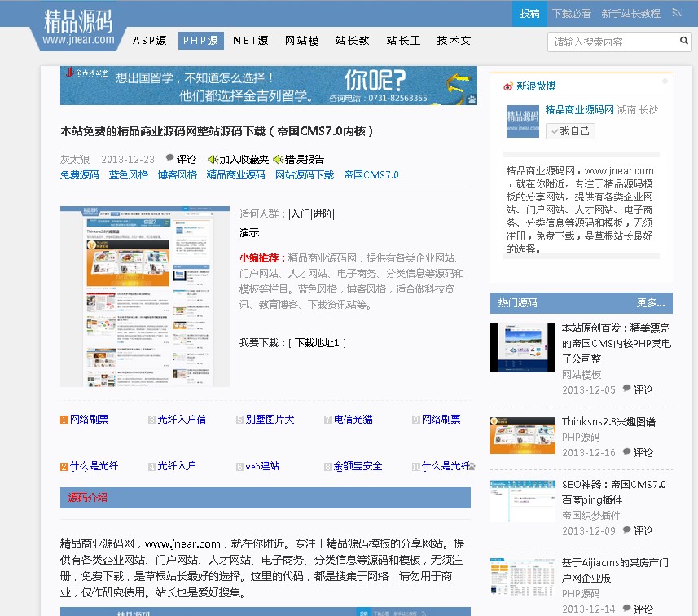698x616 pixels.
Task: Open 新手站长教程 in the top bar
Action: (x=630, y=13)
